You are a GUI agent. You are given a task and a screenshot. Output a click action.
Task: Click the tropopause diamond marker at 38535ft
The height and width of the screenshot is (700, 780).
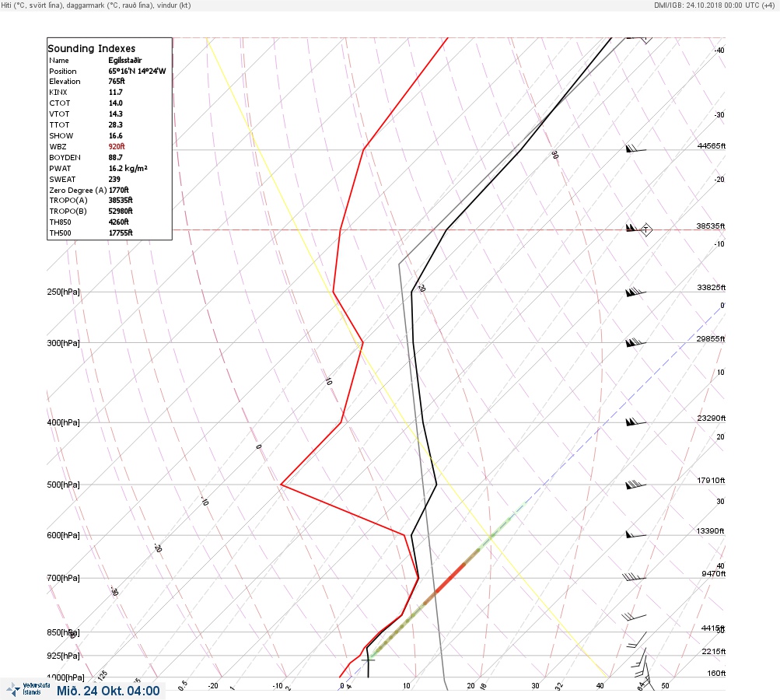point(645,229)
